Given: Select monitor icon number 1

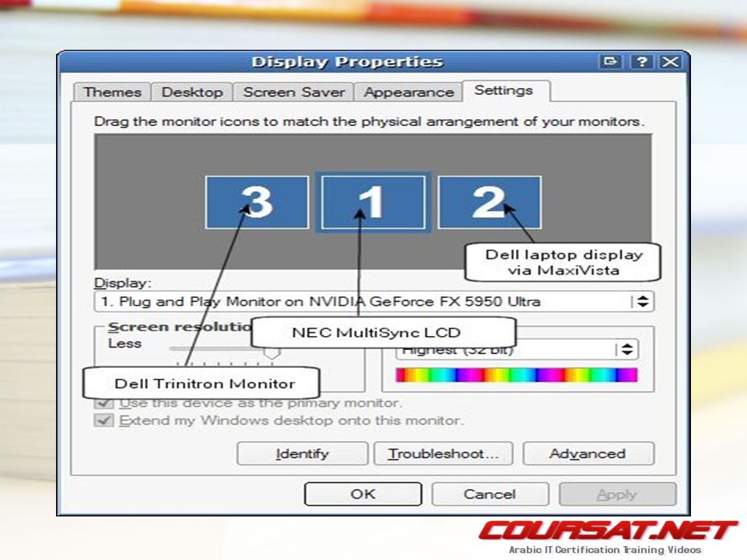Looking at the screenshot, I should (x=373, y=202).
